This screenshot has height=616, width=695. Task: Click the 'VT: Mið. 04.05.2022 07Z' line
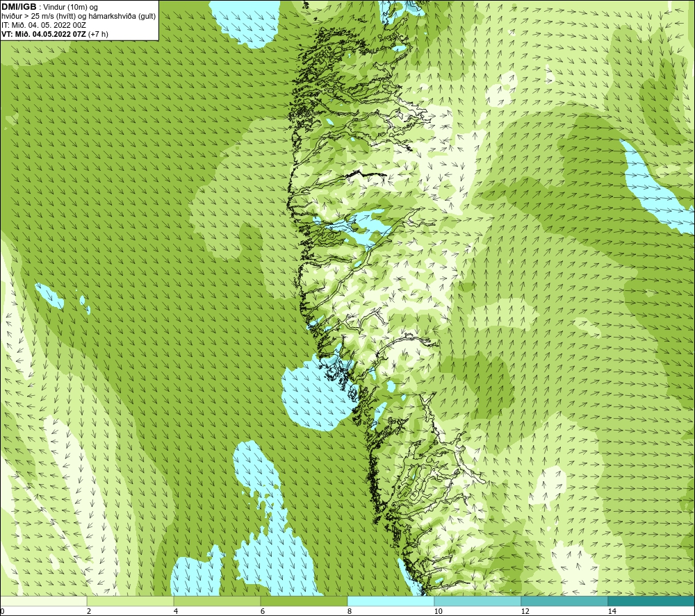click(44, 34)
